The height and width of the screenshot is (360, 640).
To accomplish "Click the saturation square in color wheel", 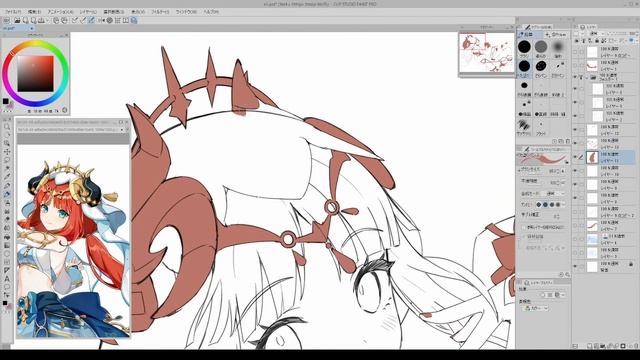I will point(36,74).
